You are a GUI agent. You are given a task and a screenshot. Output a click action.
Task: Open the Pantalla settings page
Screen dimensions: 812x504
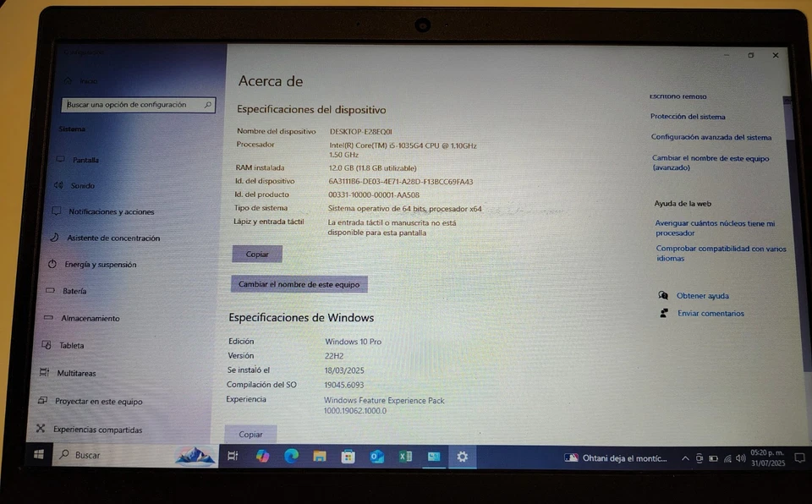point(85,160)
